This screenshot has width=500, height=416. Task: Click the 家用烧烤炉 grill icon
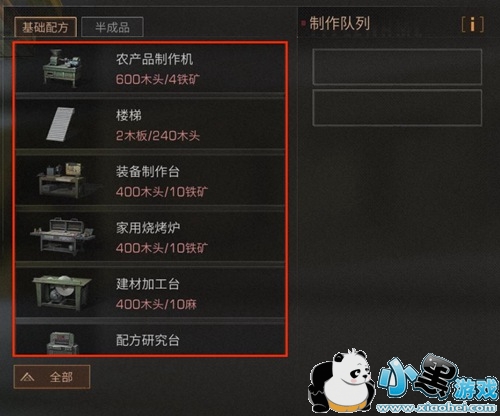(x=62, y=236)
